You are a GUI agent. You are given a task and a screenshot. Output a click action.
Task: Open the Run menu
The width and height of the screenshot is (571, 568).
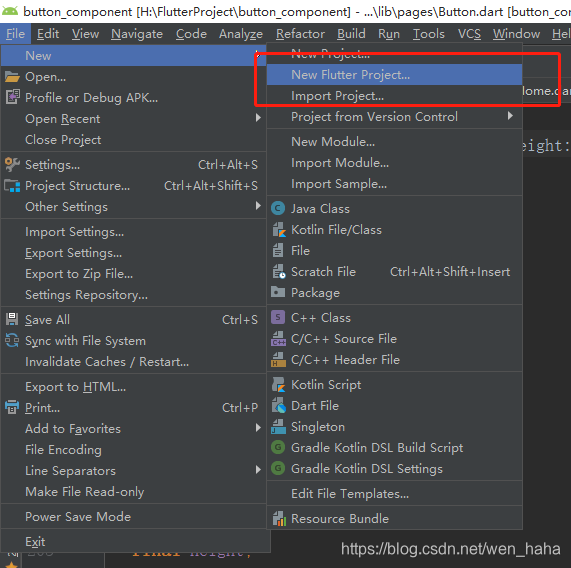389,34
